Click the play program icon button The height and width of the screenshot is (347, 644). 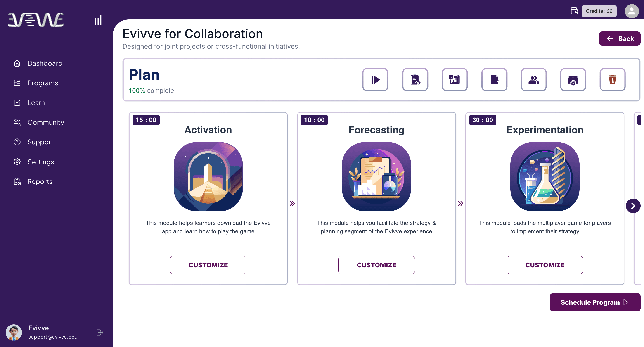coord(375,80)
